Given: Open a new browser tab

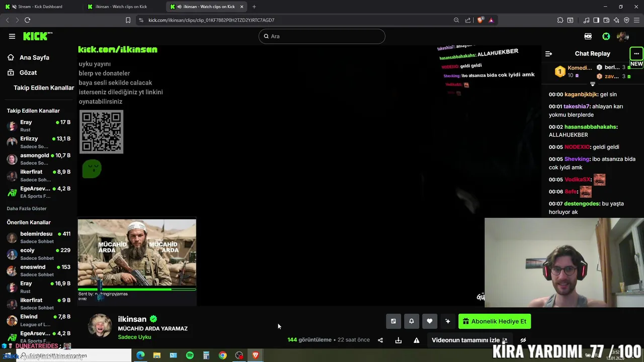Looking at the screenshot, I should [x=254, y=7].
